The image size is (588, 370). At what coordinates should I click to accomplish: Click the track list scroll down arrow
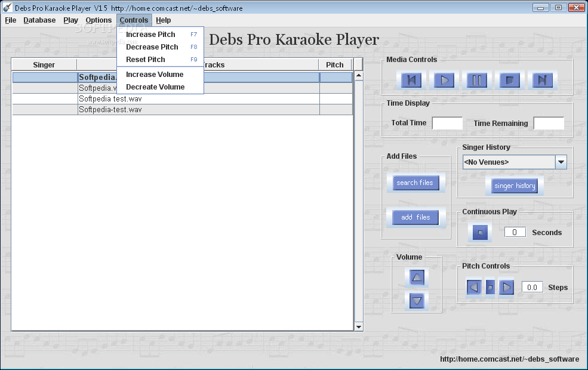click(x=359, y=327)
